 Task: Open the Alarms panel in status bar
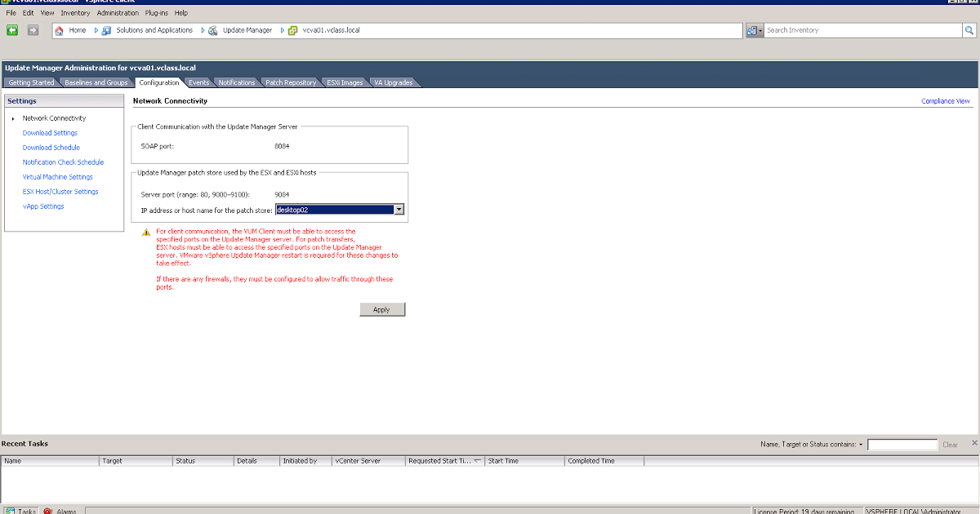pyautogui.click(x=60, y=511)
